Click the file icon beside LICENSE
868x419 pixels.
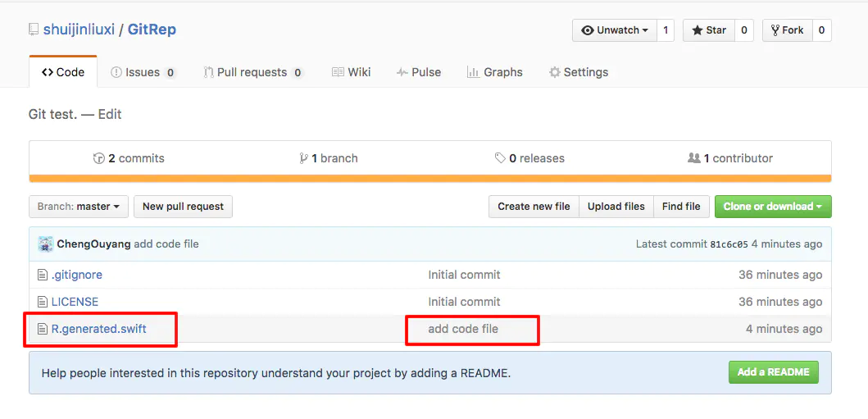[42, 303]
